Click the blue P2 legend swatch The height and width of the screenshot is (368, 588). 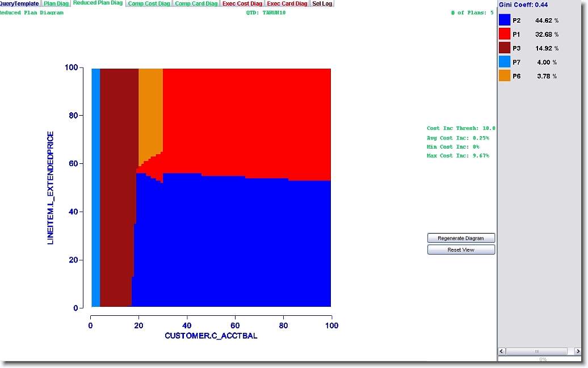pyautogui.click(x=505, y=20)
